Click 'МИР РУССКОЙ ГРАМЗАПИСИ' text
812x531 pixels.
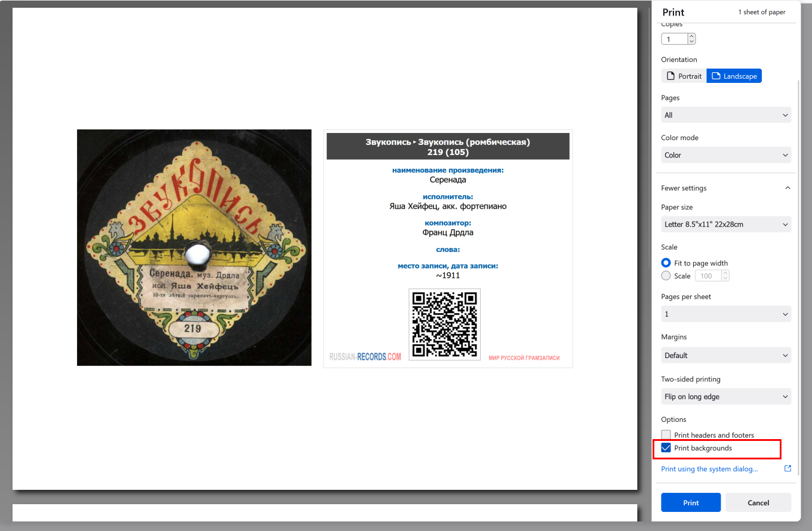click(524, 358)
